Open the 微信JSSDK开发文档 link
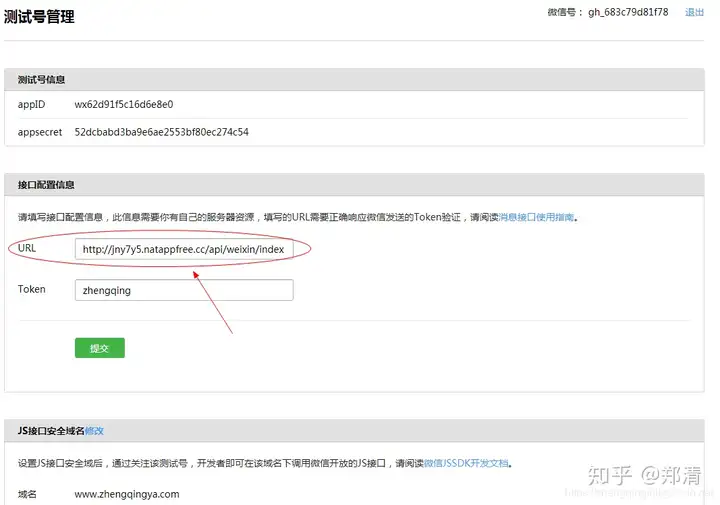 (x=466, y=463)
